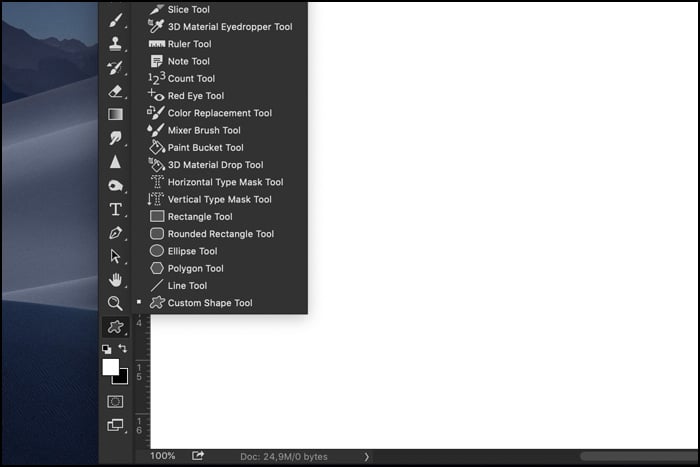Choose 3D Material Drop Tool
Screen dimensions: 700x467
[220, 165]
